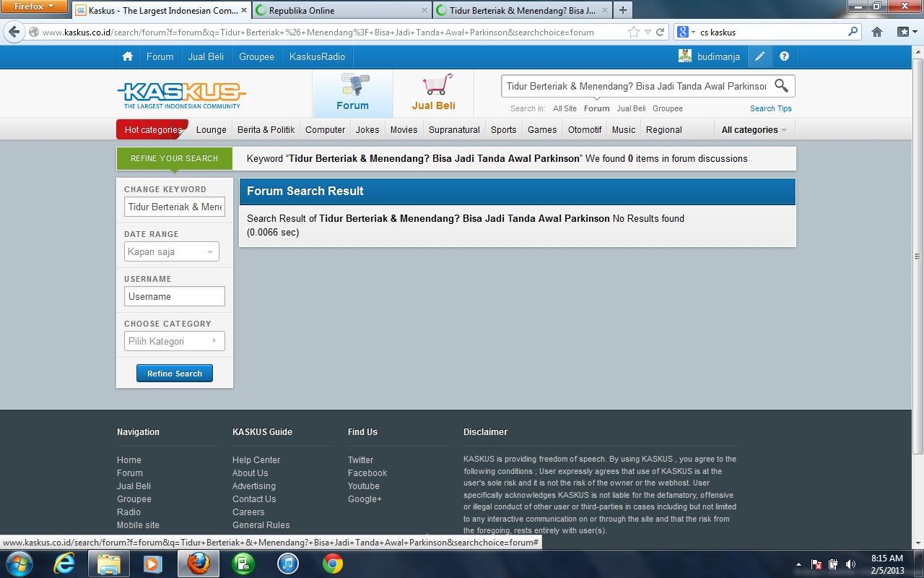This screenshot has width=924, height=578.
Task: Close the Republika Online tab
Action: [x=424, y=10]
